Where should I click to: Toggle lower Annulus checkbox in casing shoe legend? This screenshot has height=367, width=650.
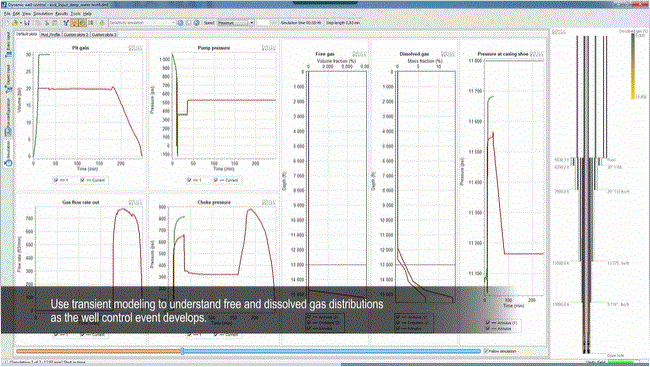(488, 328)
